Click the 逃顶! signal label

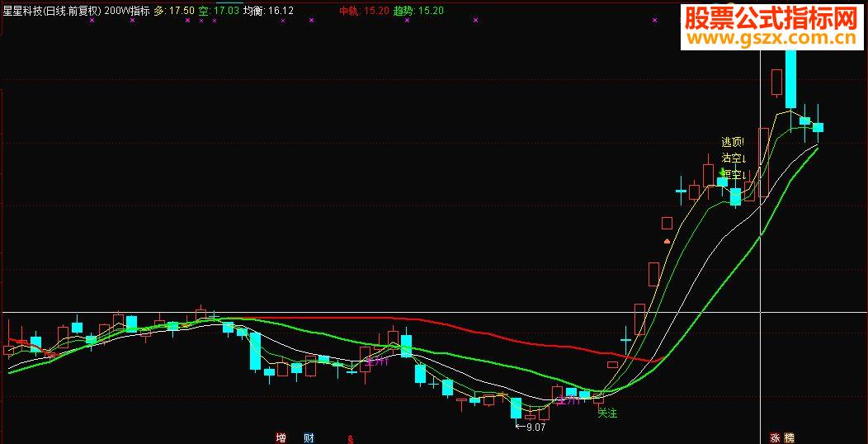point(733,142)
